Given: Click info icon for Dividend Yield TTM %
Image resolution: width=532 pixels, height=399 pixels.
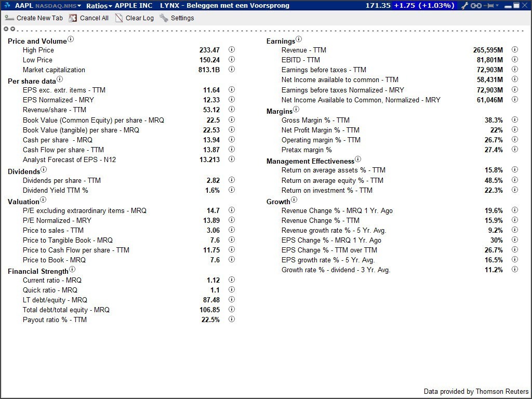Looking at the screenshot, I should pos(231,190).
